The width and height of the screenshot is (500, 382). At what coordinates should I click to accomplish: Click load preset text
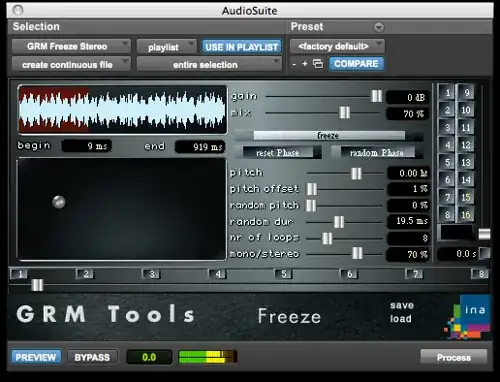(401, 319)
